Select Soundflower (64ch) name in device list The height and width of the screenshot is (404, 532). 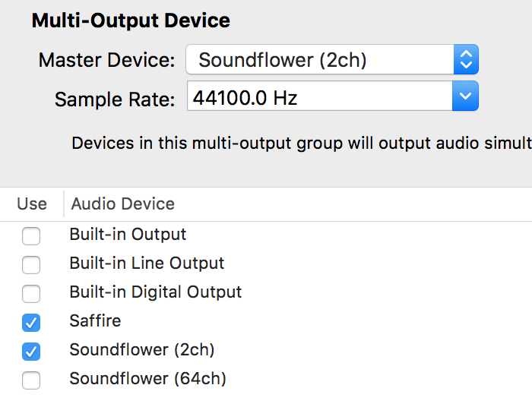[147, 378]
